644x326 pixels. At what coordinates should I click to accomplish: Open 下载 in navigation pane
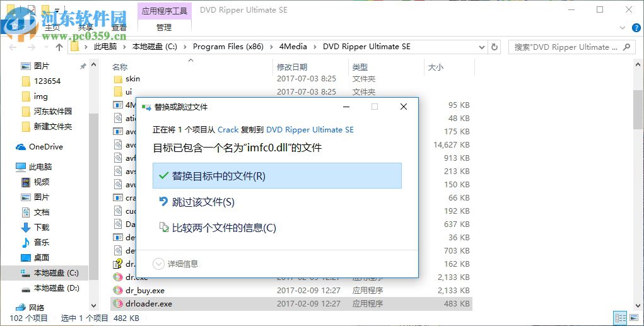click(x=41, y=228)
